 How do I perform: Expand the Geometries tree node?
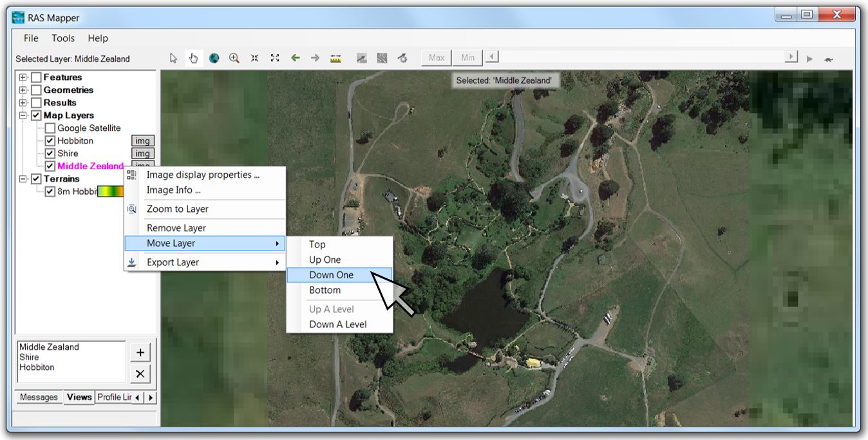click(23, 90)
